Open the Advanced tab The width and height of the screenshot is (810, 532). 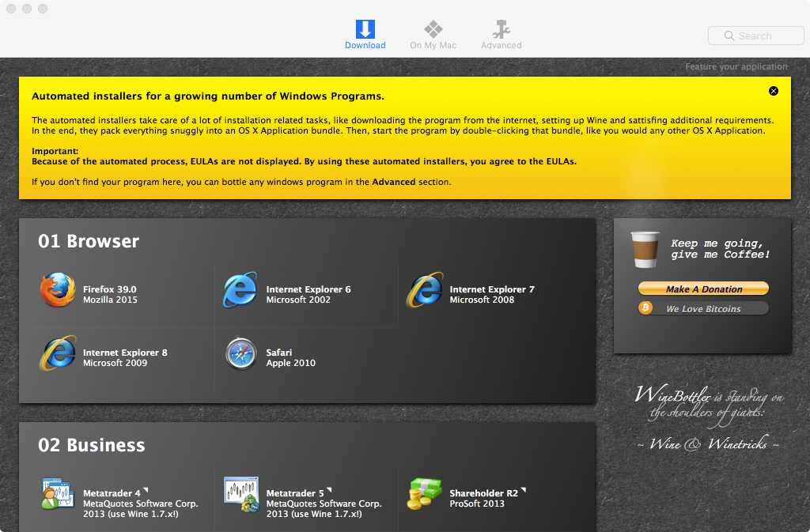501,35
